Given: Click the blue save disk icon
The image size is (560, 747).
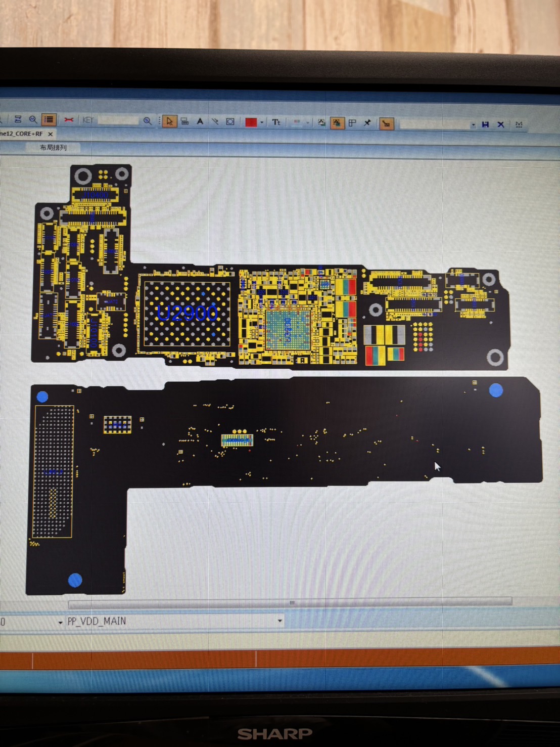Looking at the screenshot, I should coord(485,124).
